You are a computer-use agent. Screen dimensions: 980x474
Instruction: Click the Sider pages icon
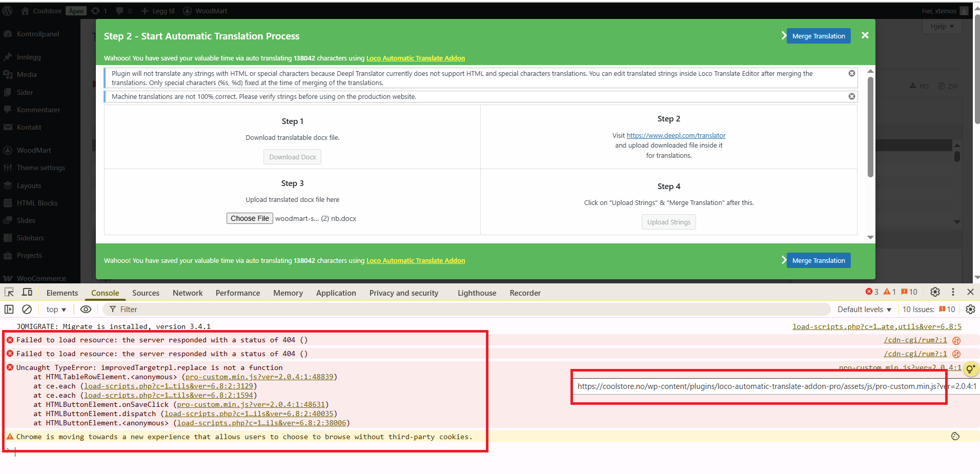pos(8,92)
